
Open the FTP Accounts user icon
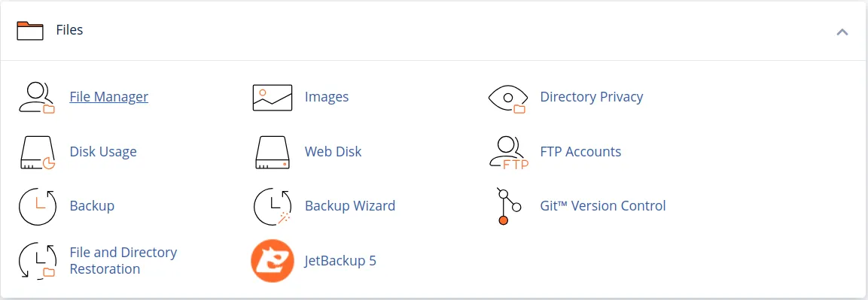(x=510, y=152)
